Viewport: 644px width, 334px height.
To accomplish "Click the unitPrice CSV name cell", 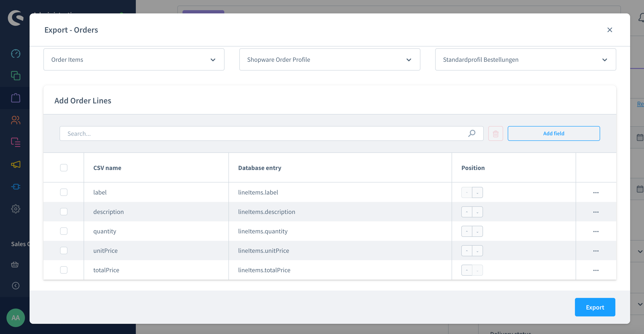I will tap(156, 251).
